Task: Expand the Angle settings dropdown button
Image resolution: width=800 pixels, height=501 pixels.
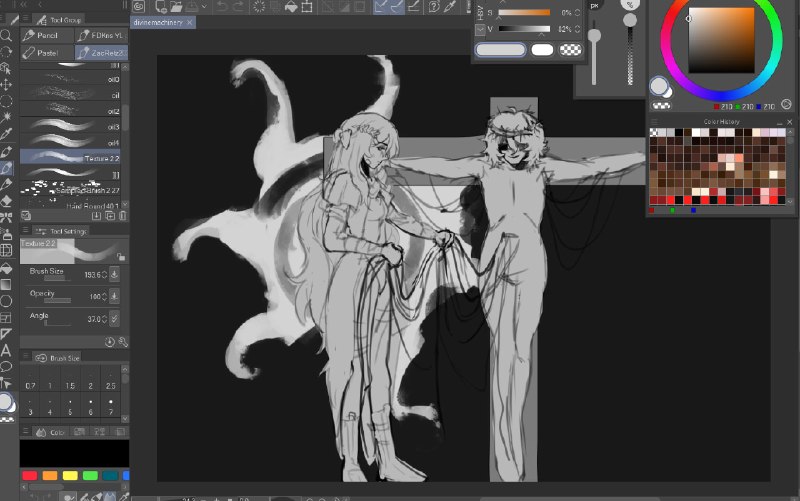Action: (114, 318)
